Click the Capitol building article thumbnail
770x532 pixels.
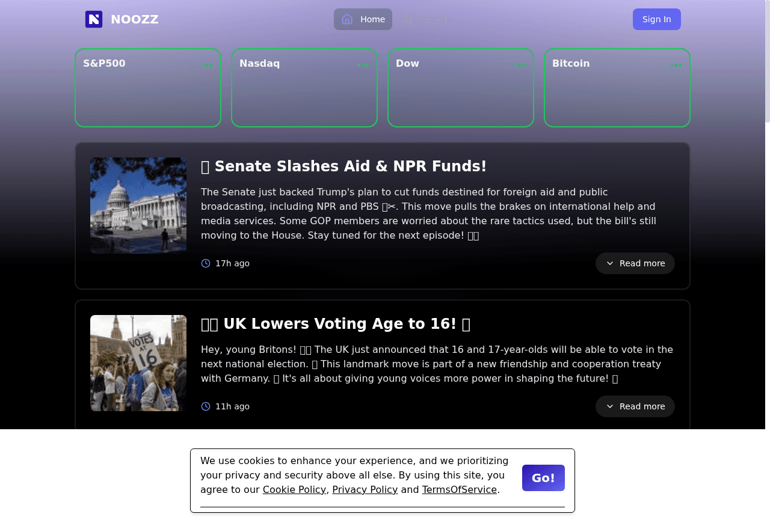tap(138, 206)
